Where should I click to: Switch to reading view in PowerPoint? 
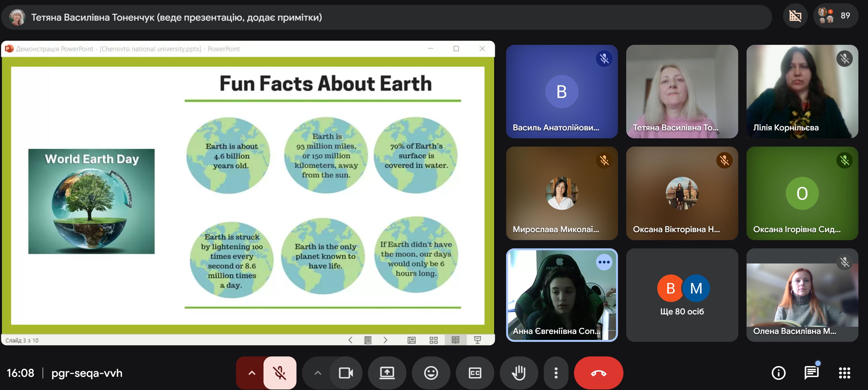[455, 340]
